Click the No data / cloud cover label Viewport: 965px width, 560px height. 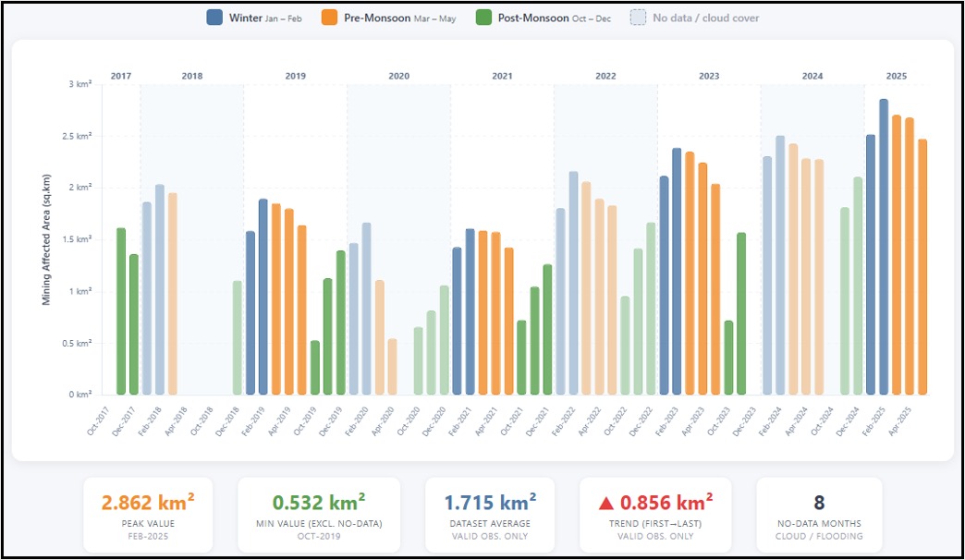[x=706, y=18]
